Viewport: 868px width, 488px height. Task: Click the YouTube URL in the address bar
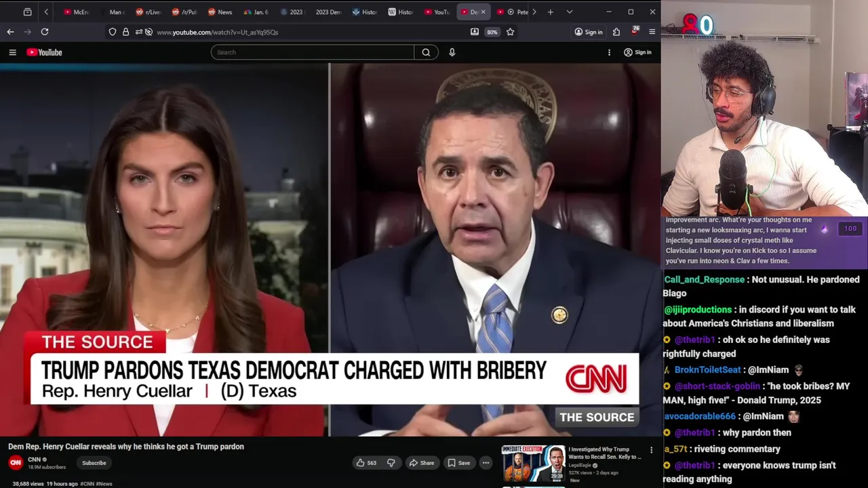(x=217, y=32)
